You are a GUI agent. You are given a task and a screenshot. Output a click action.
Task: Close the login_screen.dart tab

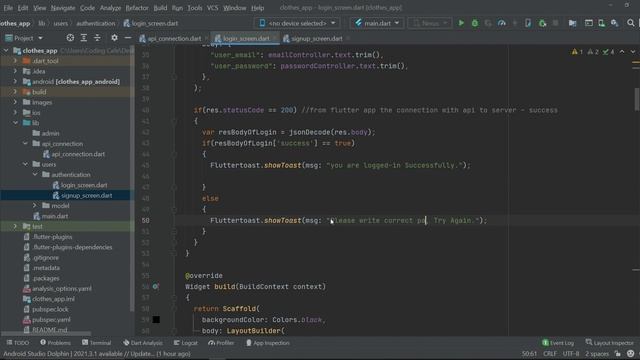click(276, 38)
